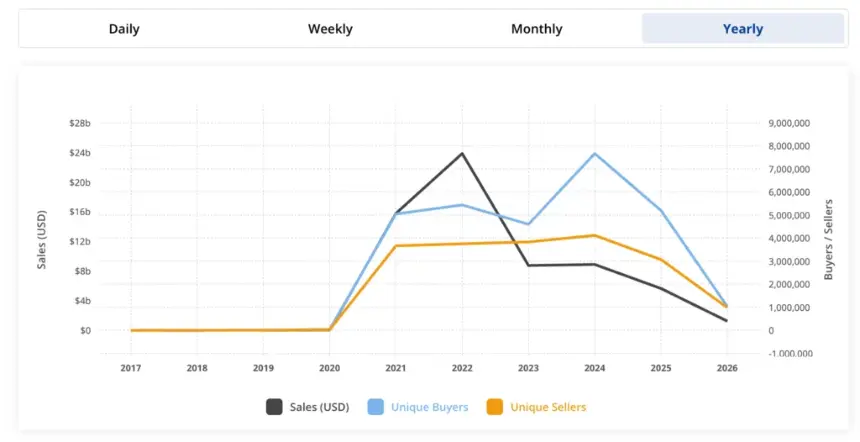Viewport: 860px width, 442px height.
Task: Click the 3,000,000 right axis value
Action: click(789, 262)
